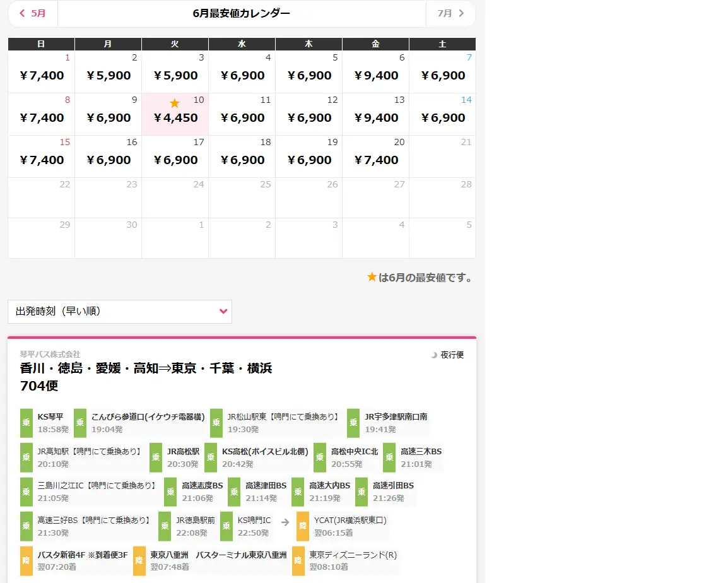Click boarding icon beside KS鳴門IC
Image resolution: width=728 pixels, height=583 pixels.
coord(226,526)
